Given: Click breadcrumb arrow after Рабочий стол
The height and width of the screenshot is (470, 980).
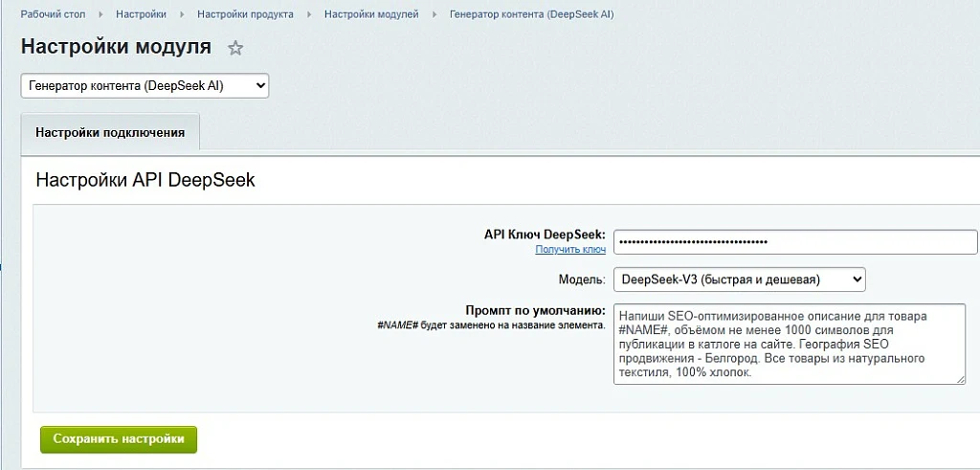Looking at the screenshot, I should [x=100, y=14].
